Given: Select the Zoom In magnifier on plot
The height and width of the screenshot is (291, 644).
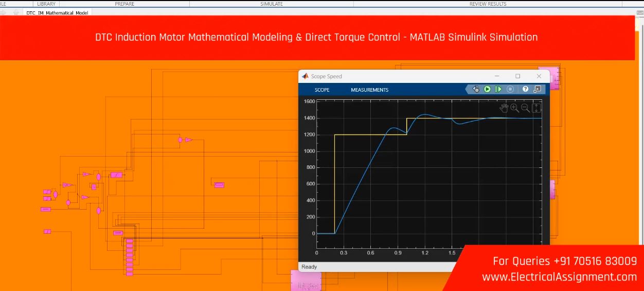Looking at the screenshot, I should click(514, 108).
